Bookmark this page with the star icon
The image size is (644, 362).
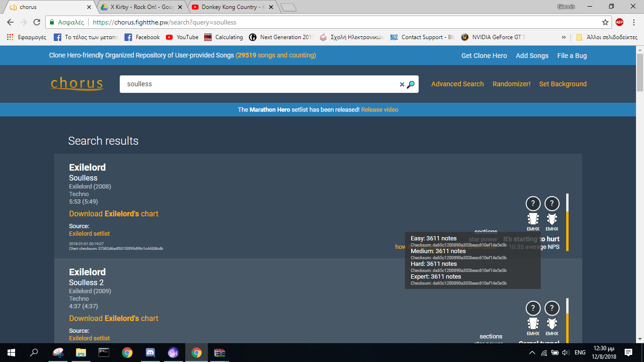(x=605, y=22)
